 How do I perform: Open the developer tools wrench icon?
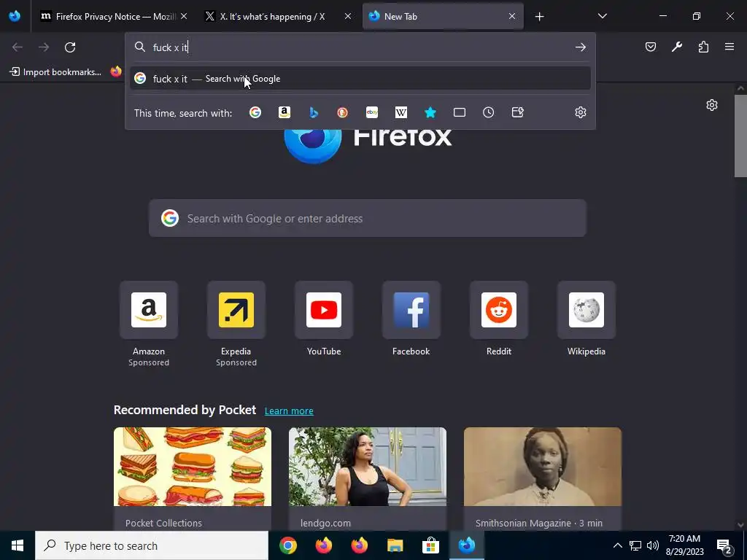pos(677,47)
